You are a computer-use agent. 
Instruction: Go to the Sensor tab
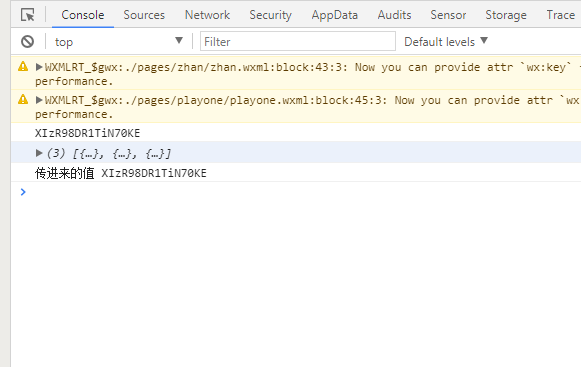click(x=448, y=15)
